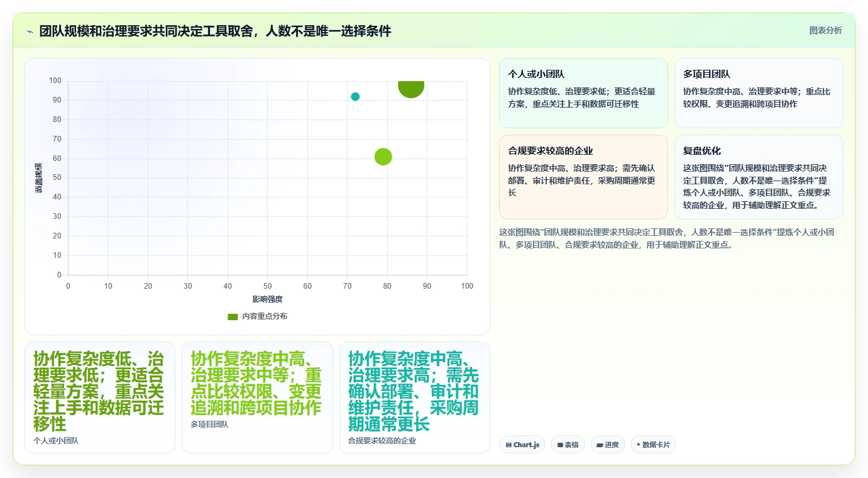Viewport: 868px width, 478px height.
Task: Click the lightning icon beside the title
Action: (x=30, y=31)
